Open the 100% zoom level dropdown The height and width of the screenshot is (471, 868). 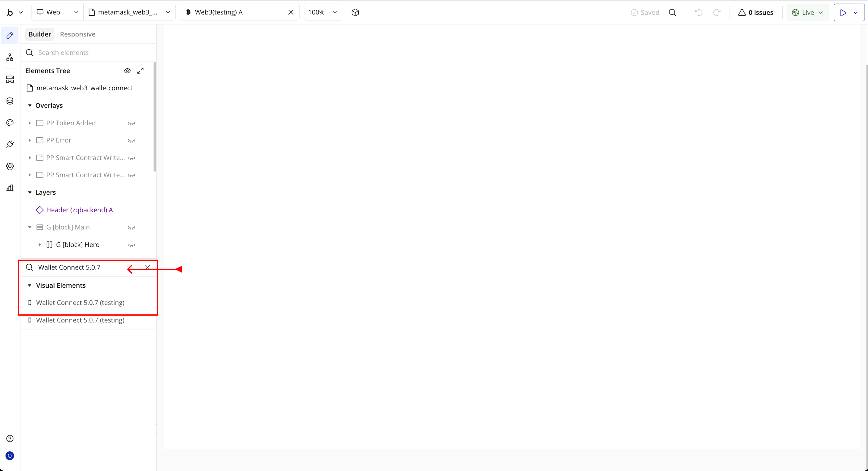point(322,12)
